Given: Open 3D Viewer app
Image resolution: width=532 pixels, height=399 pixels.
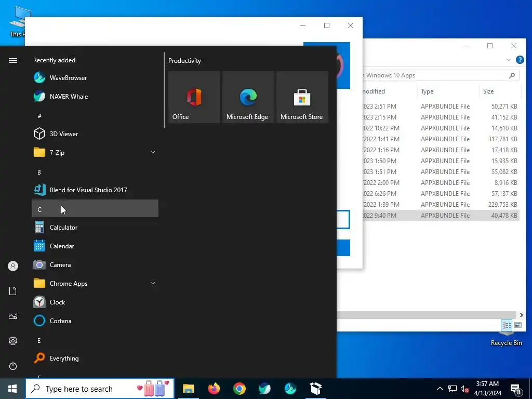Looking at the screenshot, I should (x=95, y=134).
